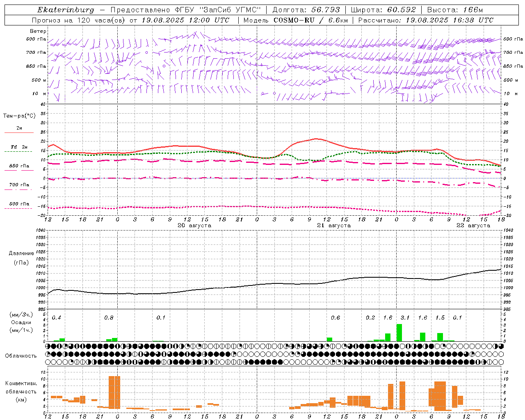Select the 'Модель COSMO-RU / 6.6км' text
The image size is (525, 420).
[296, 20]
